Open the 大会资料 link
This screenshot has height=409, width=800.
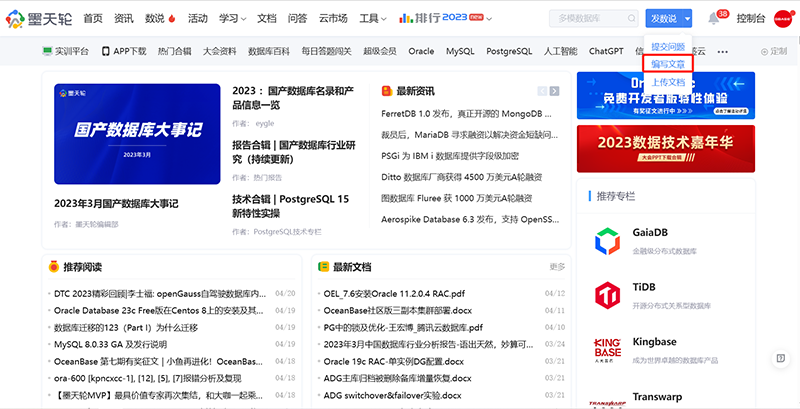point(219,51)
